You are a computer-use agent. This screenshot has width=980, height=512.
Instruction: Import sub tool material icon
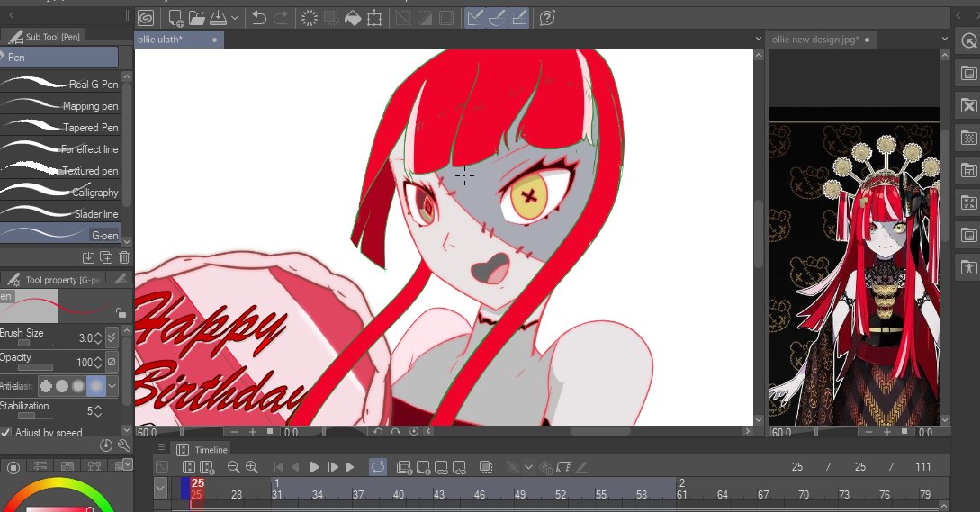88,257
